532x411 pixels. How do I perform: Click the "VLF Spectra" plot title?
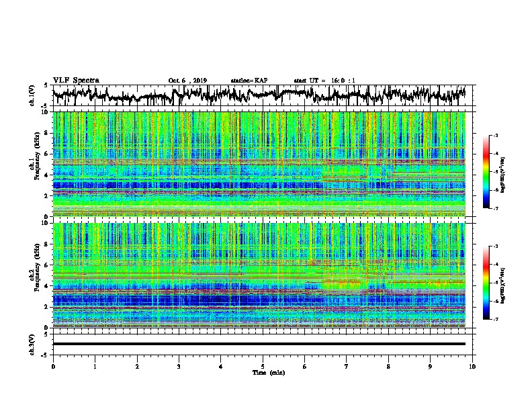(76, 81)
